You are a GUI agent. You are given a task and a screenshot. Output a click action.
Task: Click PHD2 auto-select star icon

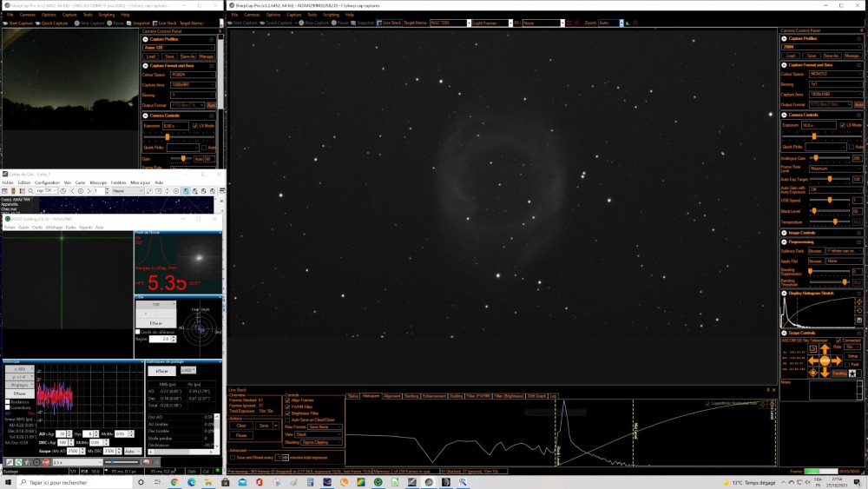click(x=28, y=462)
